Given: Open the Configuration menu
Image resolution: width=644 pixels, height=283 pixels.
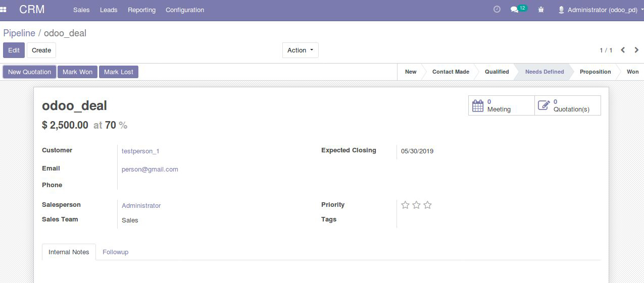Looking at the screenshot, I should coord(185,10).
